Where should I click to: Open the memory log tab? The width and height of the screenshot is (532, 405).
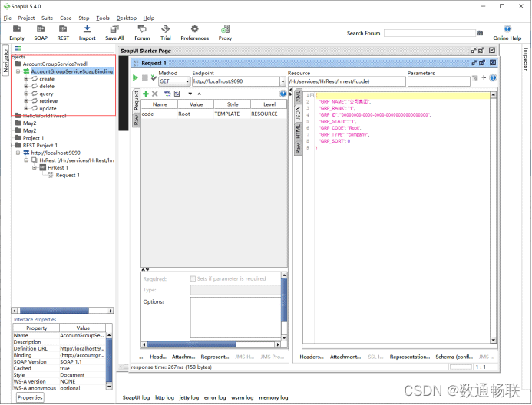coord(273,398)
